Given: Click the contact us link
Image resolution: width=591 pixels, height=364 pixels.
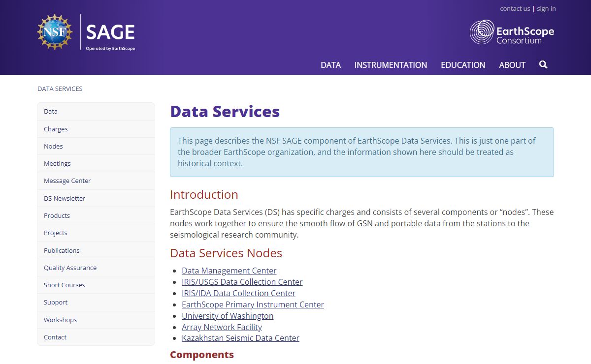Looking at the screenshot, I should 515,8.
